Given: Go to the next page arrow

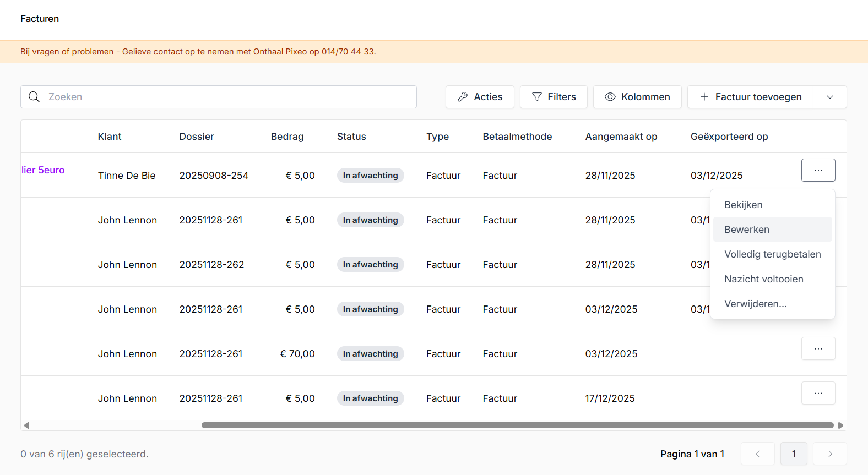Looking at the screenshot, I should tap(830, 454).
